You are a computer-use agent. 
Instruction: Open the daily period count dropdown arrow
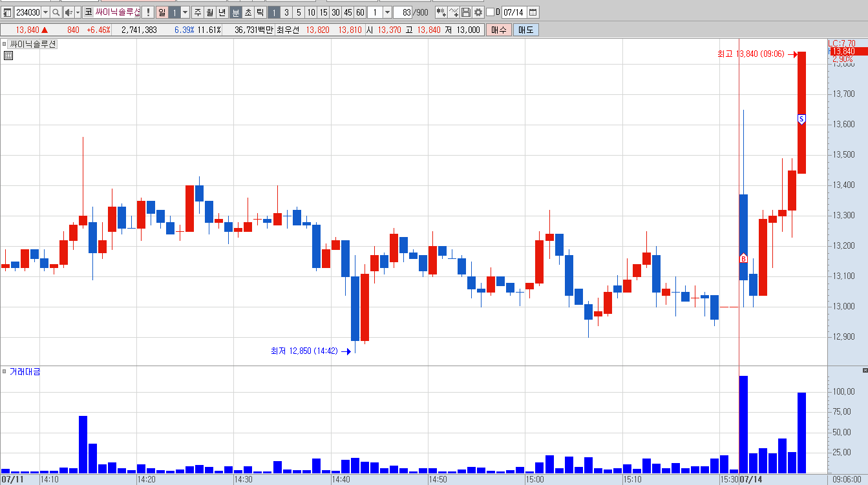tap(185, 12)
